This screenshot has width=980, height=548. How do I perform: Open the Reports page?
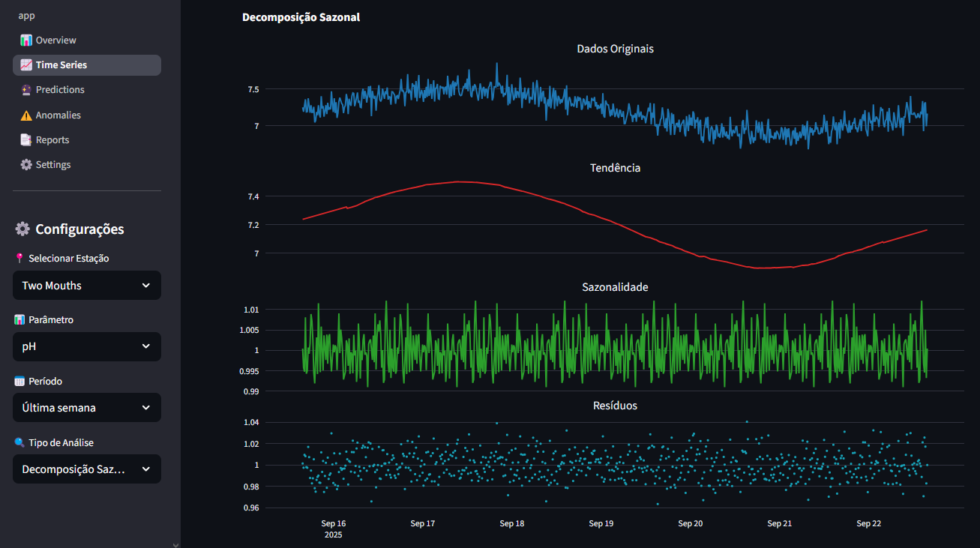87,140
